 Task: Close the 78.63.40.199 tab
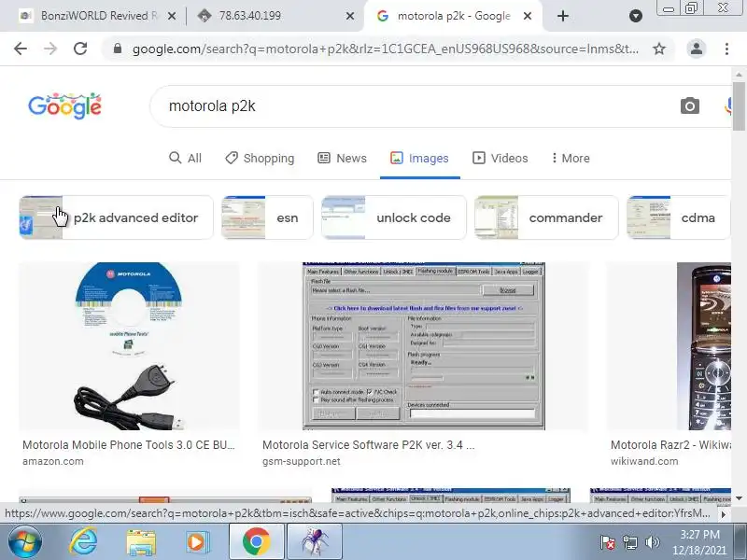click(x=349, y=16)
